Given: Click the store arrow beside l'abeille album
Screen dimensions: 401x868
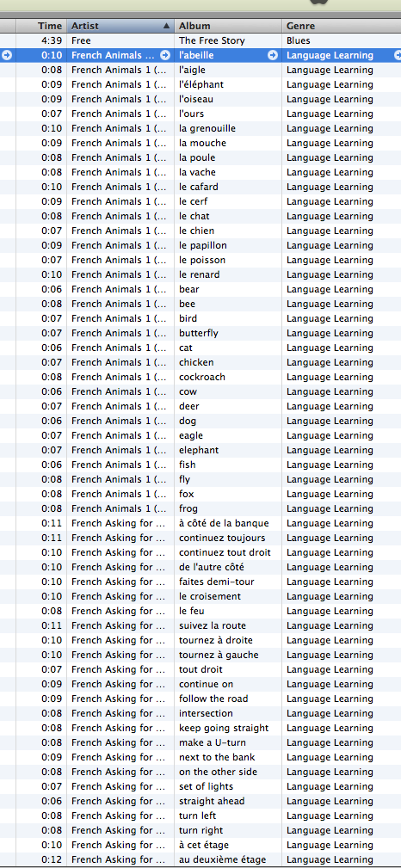Looking at the screenshot, I should pos(273,55).
